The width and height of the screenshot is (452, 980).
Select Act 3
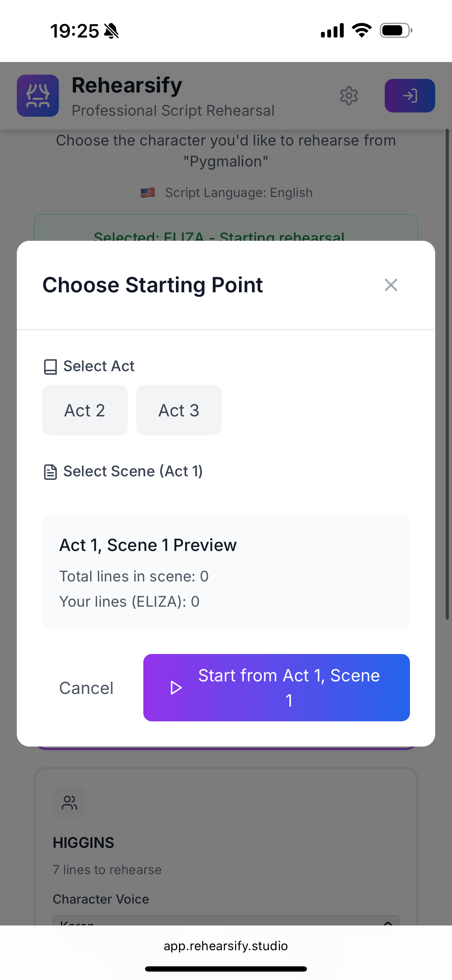(179, 410)
